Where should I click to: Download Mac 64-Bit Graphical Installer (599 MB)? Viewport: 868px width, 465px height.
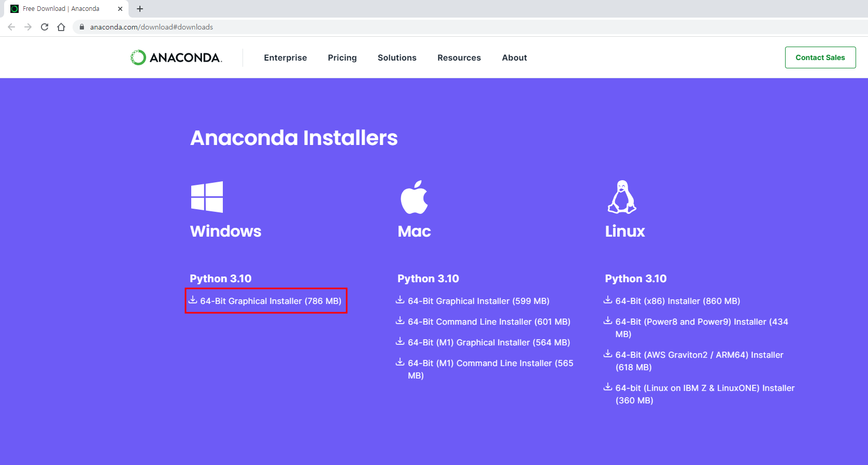tap(478, 301)
